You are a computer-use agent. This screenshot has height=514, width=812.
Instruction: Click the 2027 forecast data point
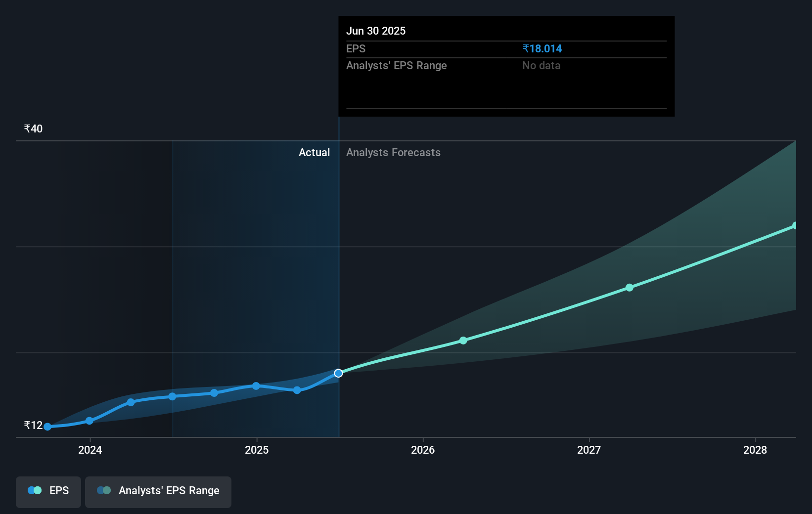pyautogui.click(x=629, y=288)
